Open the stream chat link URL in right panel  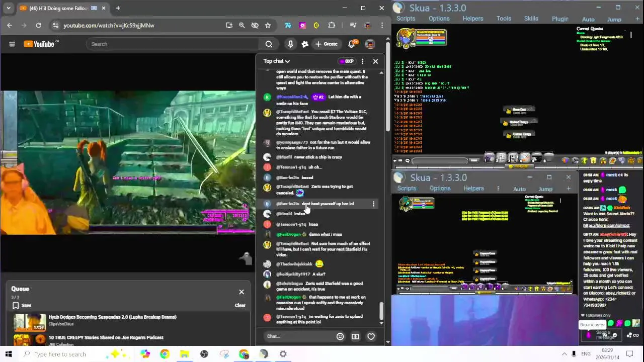click(606, 226)
